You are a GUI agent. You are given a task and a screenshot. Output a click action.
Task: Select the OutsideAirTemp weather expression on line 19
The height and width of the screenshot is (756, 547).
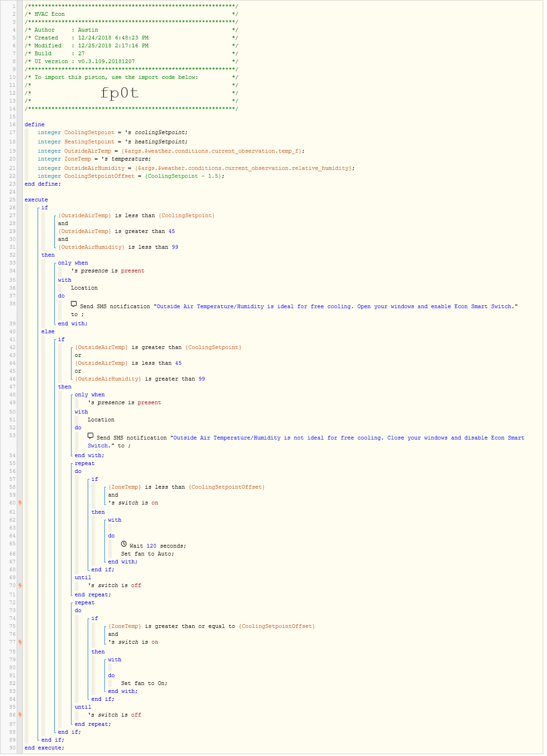click(x=211, y=151)
